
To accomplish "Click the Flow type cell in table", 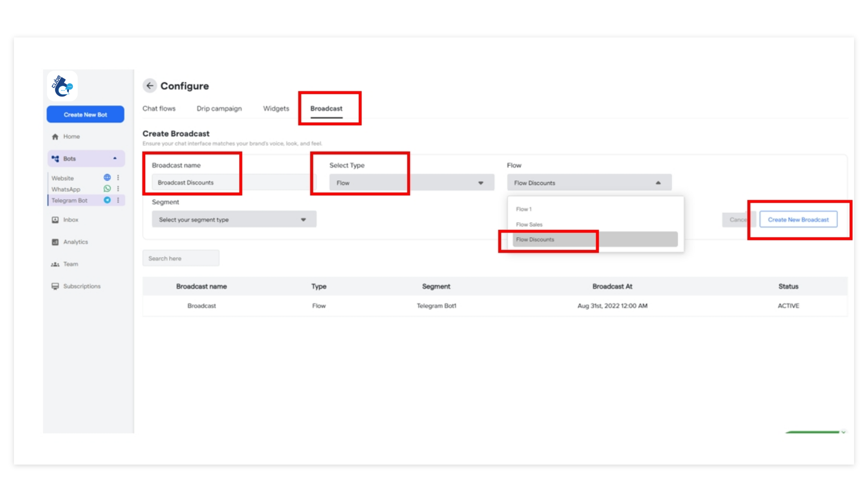I will click(x=319, y=306).
